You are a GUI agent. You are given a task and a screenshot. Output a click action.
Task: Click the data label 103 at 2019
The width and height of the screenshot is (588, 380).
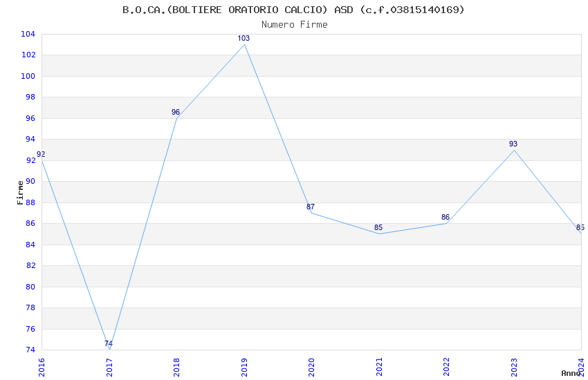click(244, 38)
